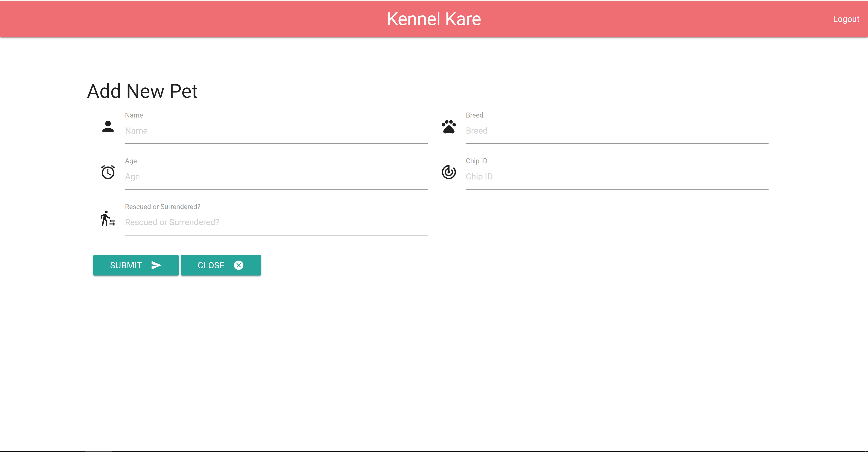Focus the Breed input field
Viewport: 868px width, 452px height.
point(617,131)
